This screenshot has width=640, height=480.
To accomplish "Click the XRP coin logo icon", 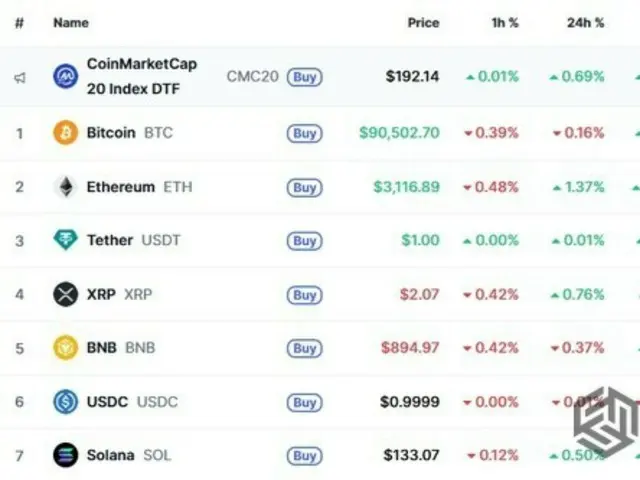I will (65, 295).
